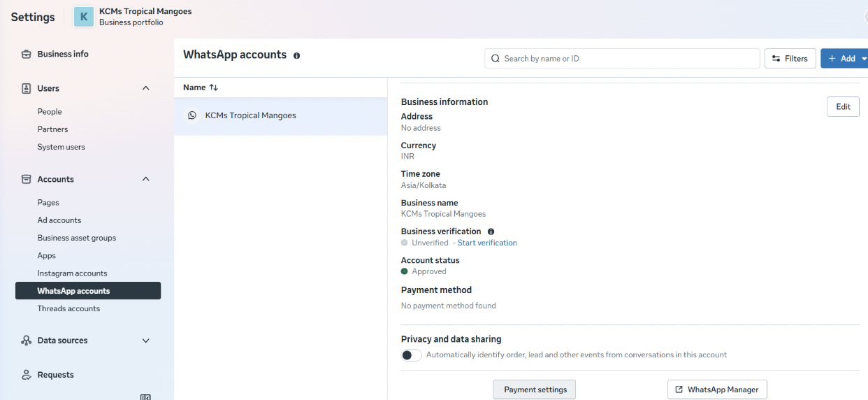Navigate to Ad accounts
This screenshot has height=400, width=868.
[59, 220]
